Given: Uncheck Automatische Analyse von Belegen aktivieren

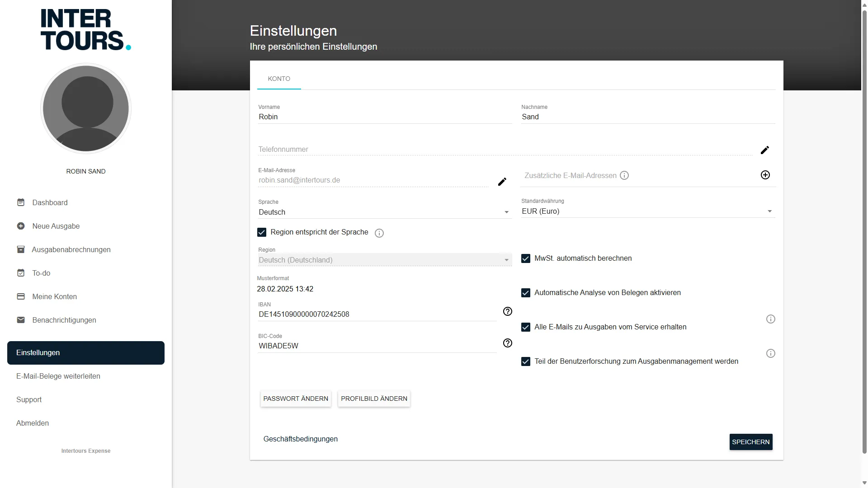Looking at the screenshot, I should (x=525, y=293).
